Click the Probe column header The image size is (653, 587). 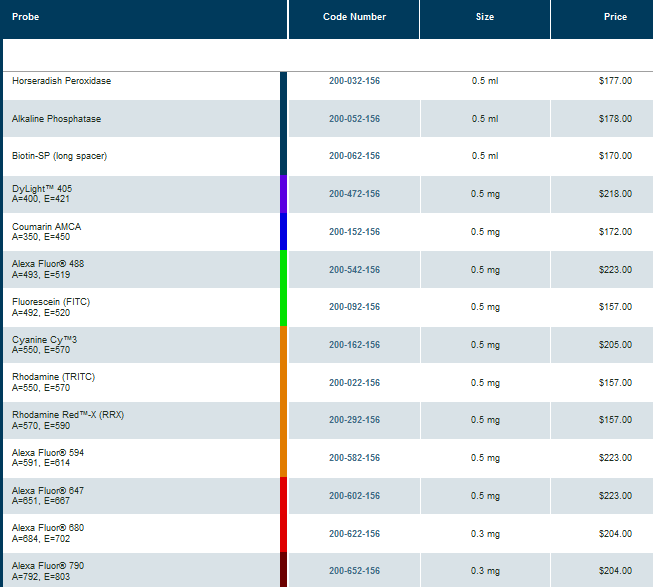point(26,17)
